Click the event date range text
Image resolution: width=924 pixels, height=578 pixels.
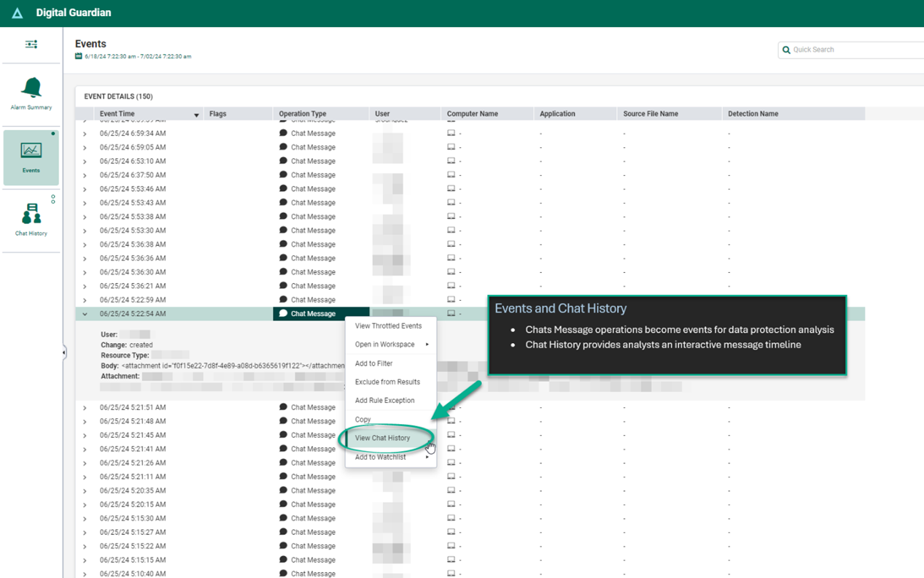tap(138, 56)
